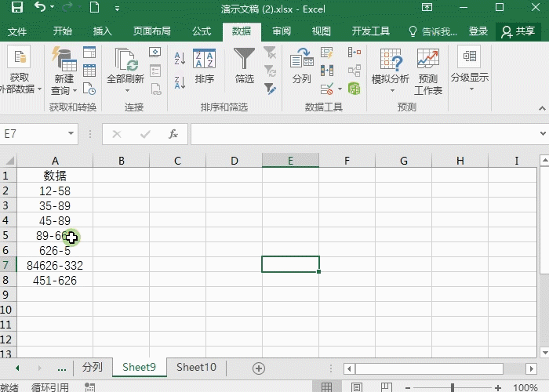The height and width of the screenshot is (392, 549).
Task: Select cell containing 451-626
Action: (x=55, y=281)
